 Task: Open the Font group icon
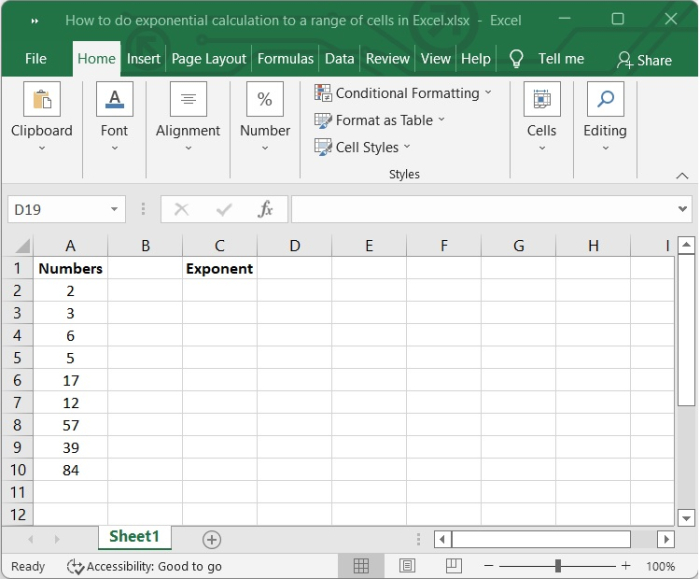(114, 100)
